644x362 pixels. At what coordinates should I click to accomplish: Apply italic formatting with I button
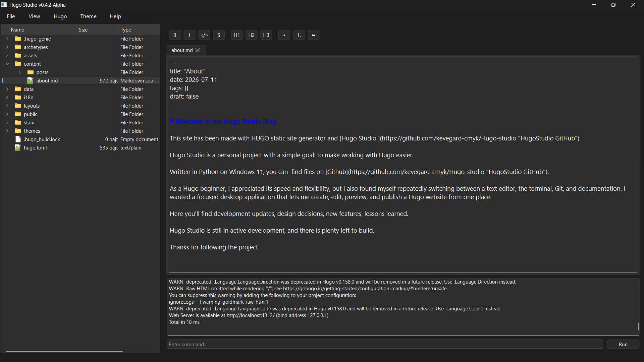(x=190, y=35)
